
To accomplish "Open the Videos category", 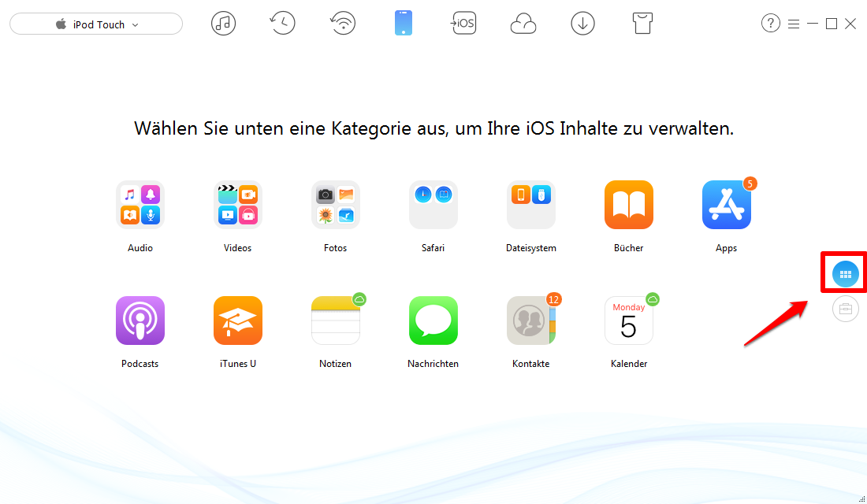I will click(x=238, y=205).
